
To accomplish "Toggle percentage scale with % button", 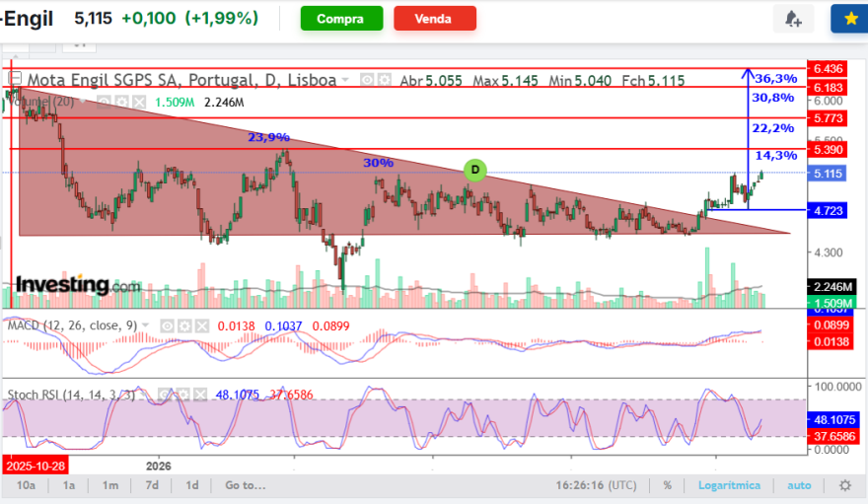I will click(668, 485).
